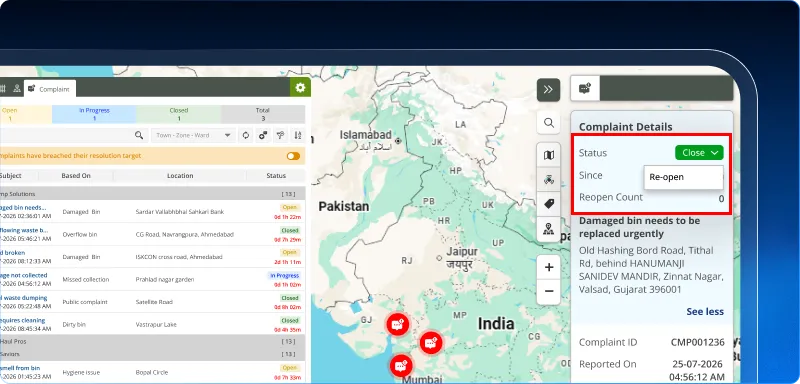The height and width of the screenshot is (384, 800).
Task: Filter by the In Progress status card
Action: pyautogui.click(x=94, y=114)
